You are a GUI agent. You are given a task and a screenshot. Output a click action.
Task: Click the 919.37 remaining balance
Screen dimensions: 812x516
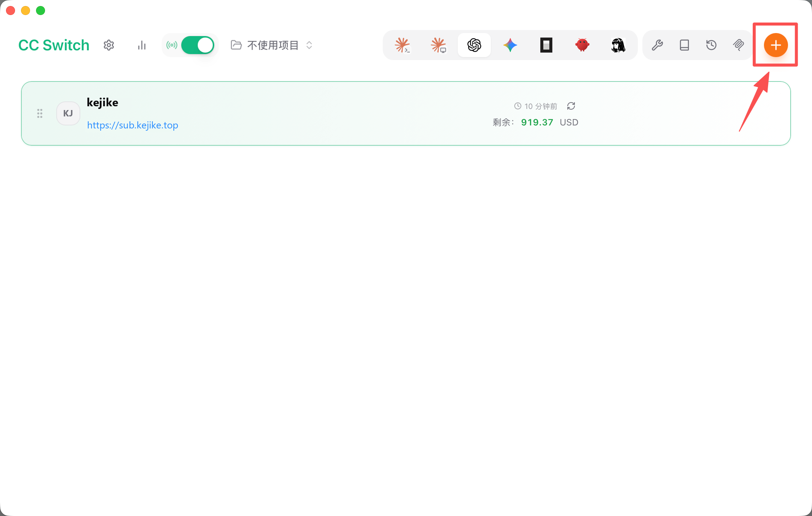click(x=537, y=122)
